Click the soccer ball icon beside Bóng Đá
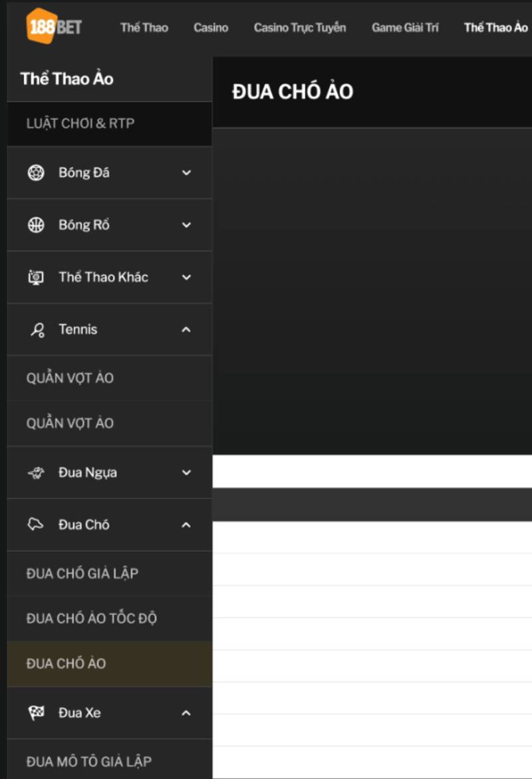Screen dimensions: 532x779 pyautogui.click(x=36, y=173)
